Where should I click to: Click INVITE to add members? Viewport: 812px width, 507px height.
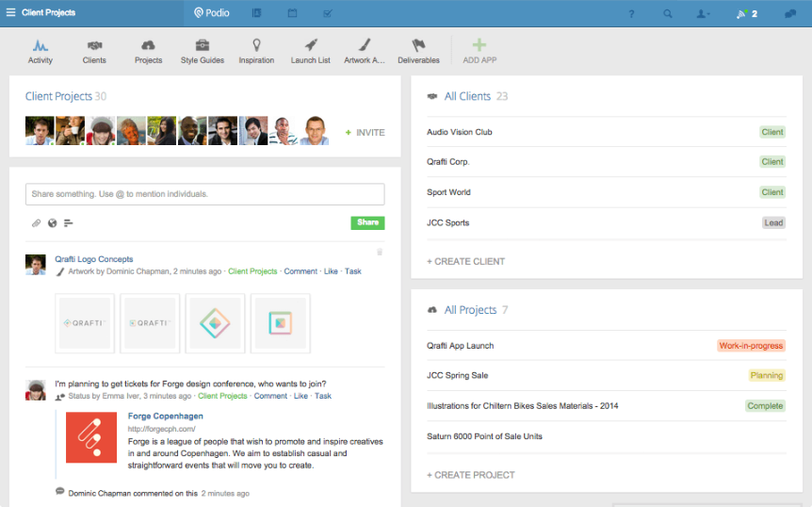tap(365, 133)
